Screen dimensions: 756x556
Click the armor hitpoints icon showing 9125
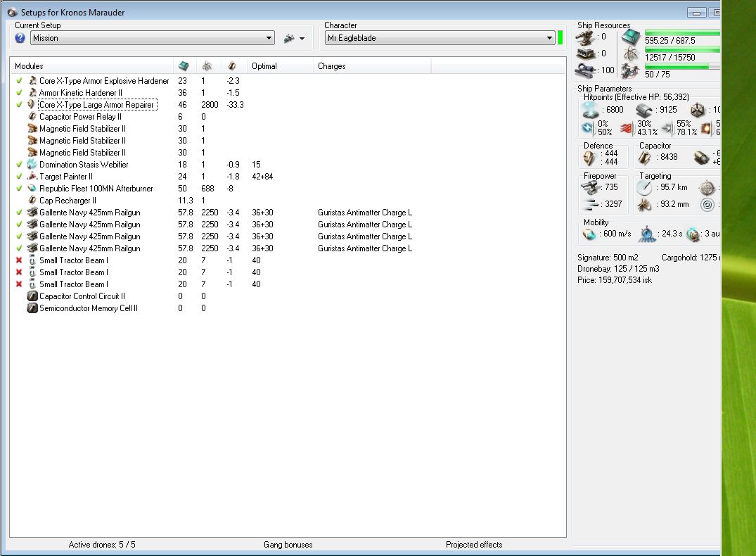[x=644, y=110]
